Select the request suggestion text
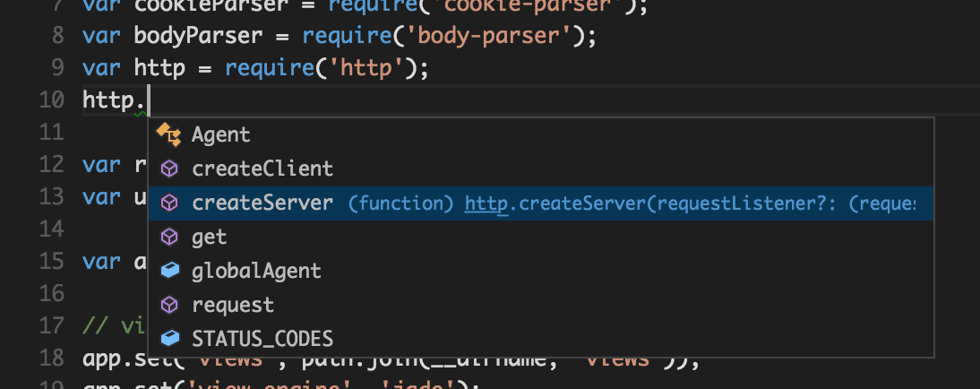Screen dimensions: 980x389 232,305
